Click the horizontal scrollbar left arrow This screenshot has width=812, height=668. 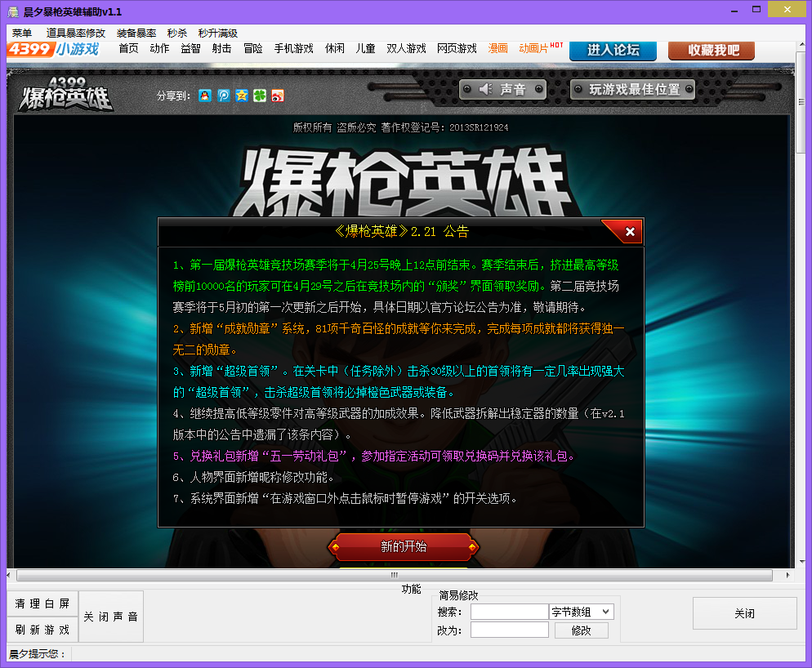pos(9,575)
